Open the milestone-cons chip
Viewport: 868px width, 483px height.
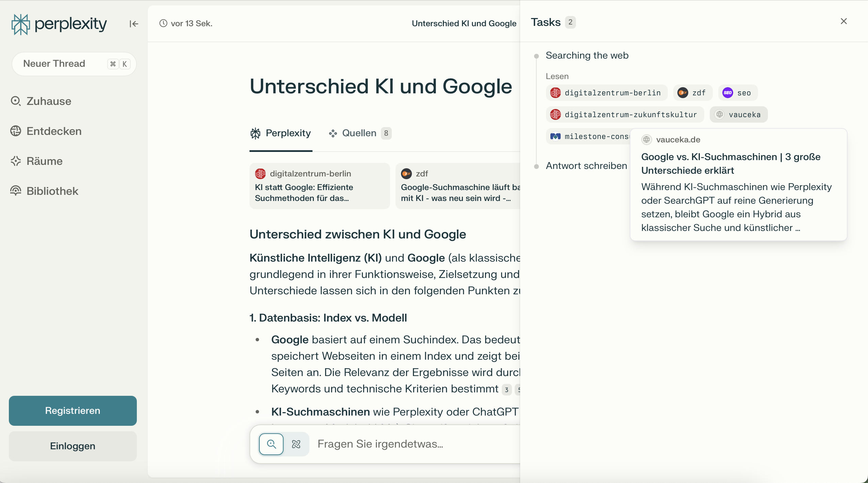pos(588,136)
